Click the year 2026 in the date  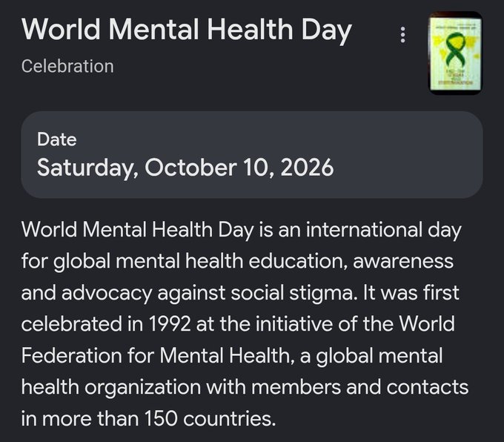(x=307, y=168)
